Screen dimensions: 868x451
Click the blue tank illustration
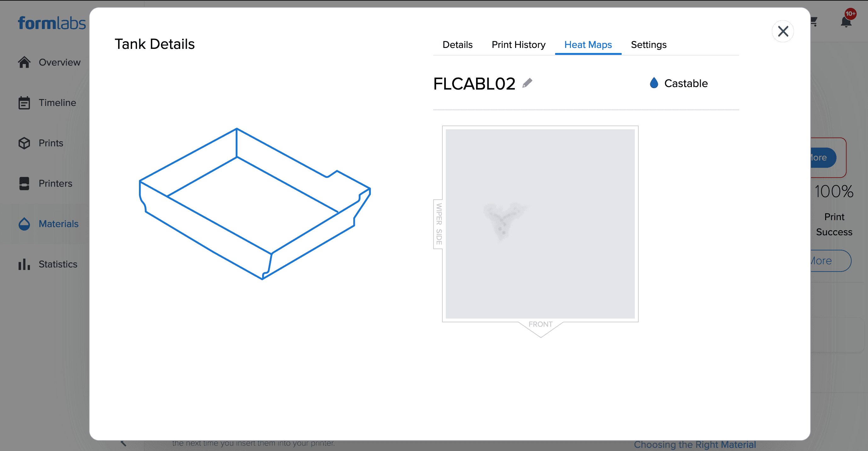(x=255, y=204)
